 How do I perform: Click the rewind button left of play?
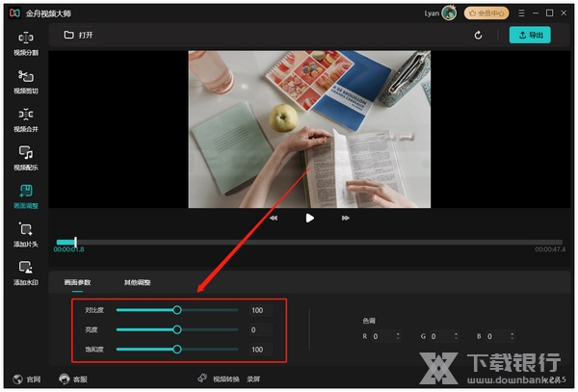[275, 219]
